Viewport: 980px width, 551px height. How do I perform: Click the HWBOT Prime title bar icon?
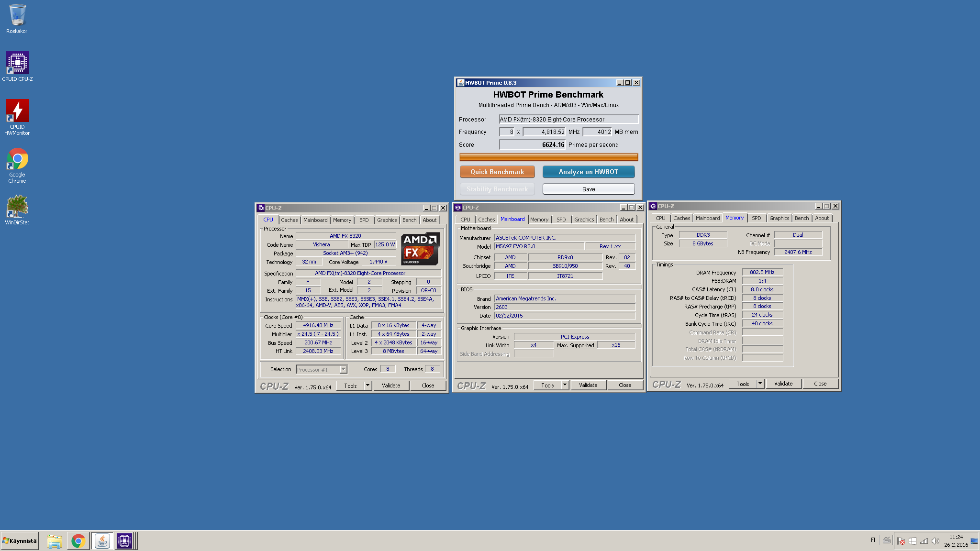pos(460,83)
